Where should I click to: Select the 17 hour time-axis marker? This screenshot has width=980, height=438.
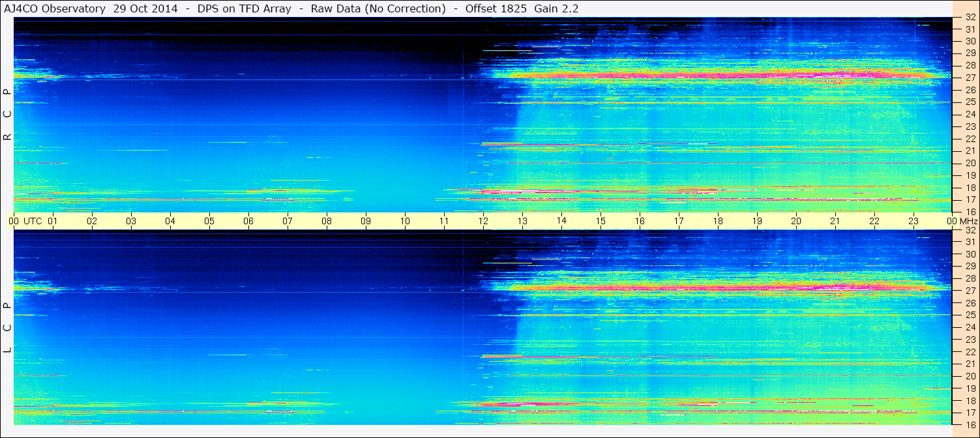pos(679,221)
